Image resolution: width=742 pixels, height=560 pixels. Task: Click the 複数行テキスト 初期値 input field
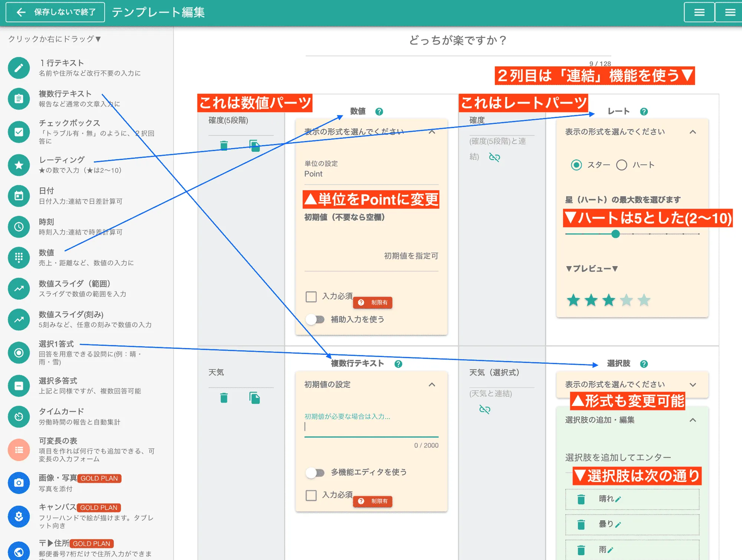coord(371,427)
